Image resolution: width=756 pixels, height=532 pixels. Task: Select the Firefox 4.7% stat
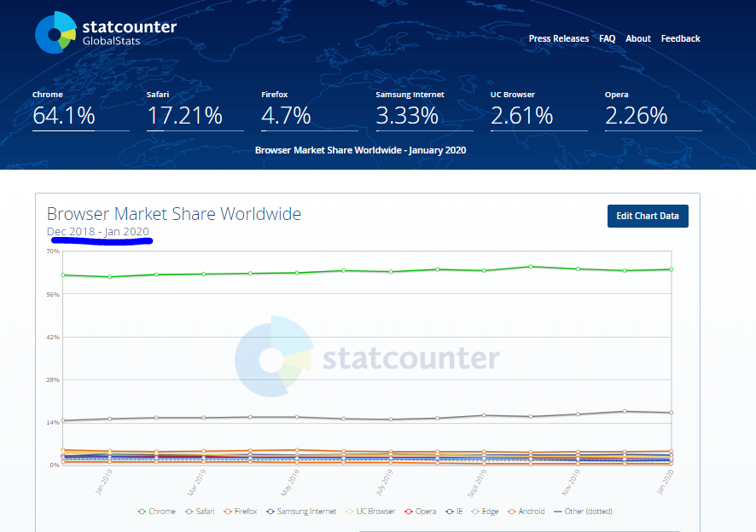(x=310, y=110)
